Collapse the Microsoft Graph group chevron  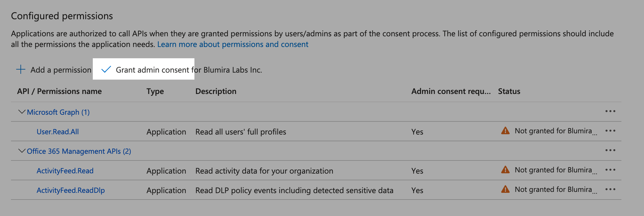point(22,112)
